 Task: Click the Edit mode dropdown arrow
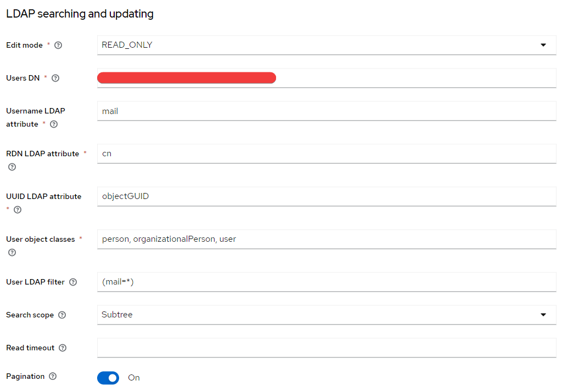[543, 45]
